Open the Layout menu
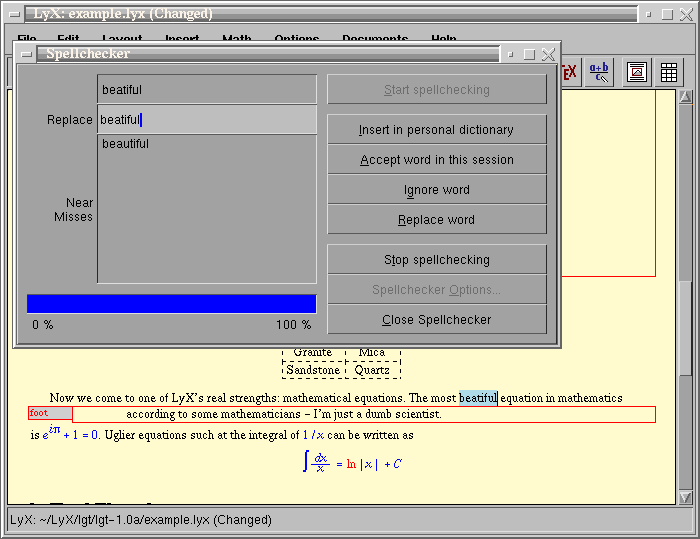 pos(122,38)
